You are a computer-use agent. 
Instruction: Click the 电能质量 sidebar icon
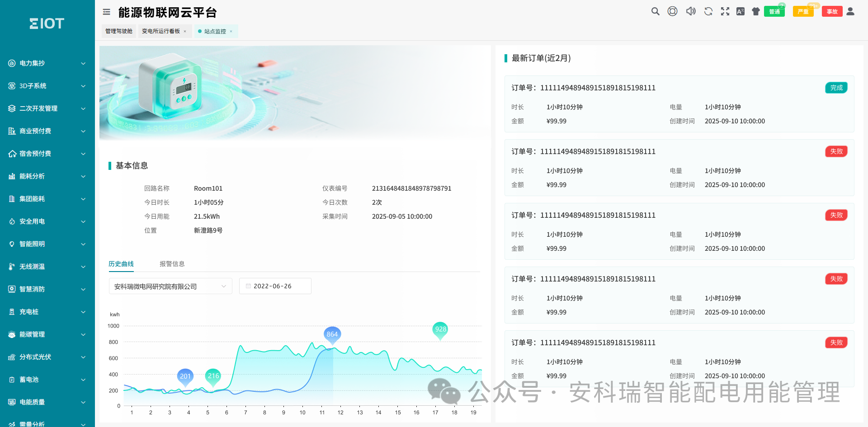click(x=12, y=402)
